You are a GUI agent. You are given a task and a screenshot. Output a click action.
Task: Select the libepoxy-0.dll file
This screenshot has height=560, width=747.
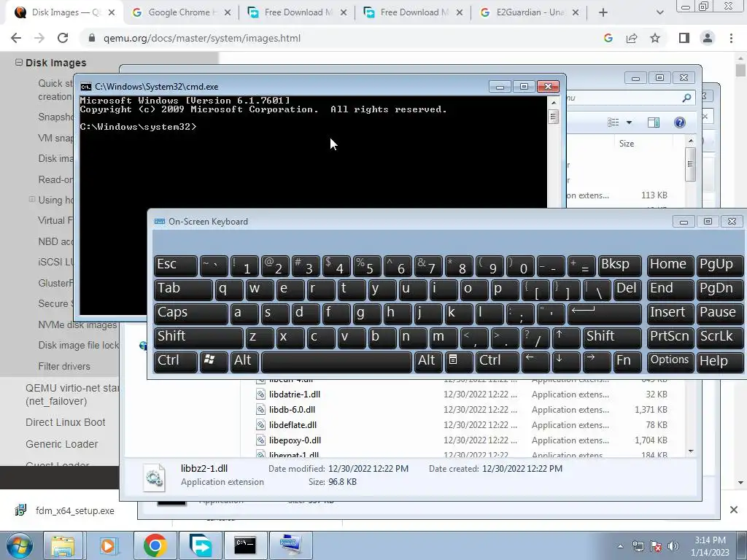[295, 440]
